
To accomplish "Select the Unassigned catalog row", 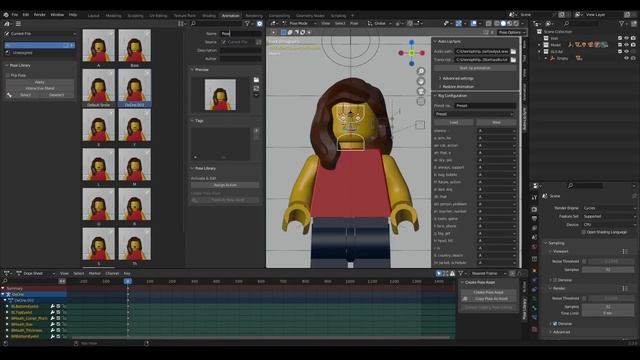I will tap(40, 53).
